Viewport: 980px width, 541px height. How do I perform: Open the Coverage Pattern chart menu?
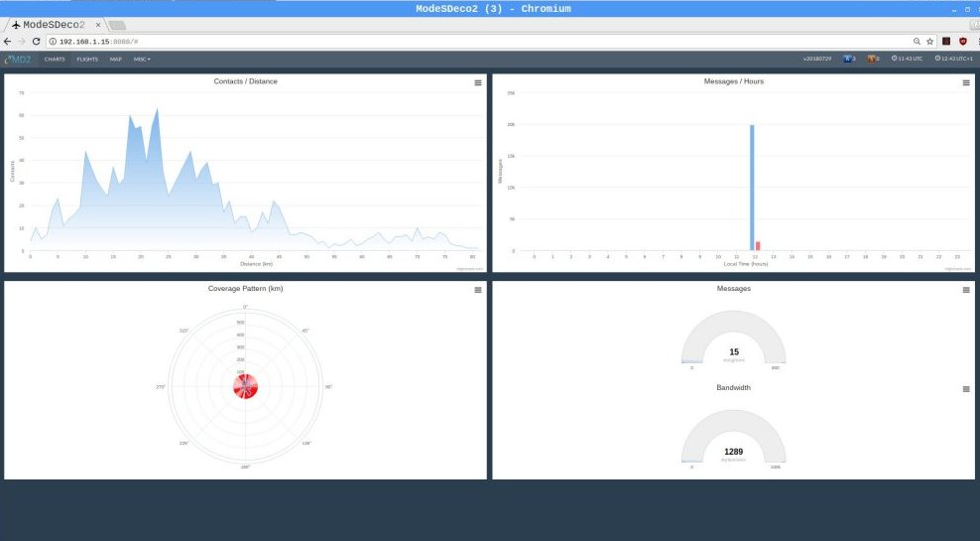pos(478,290)
